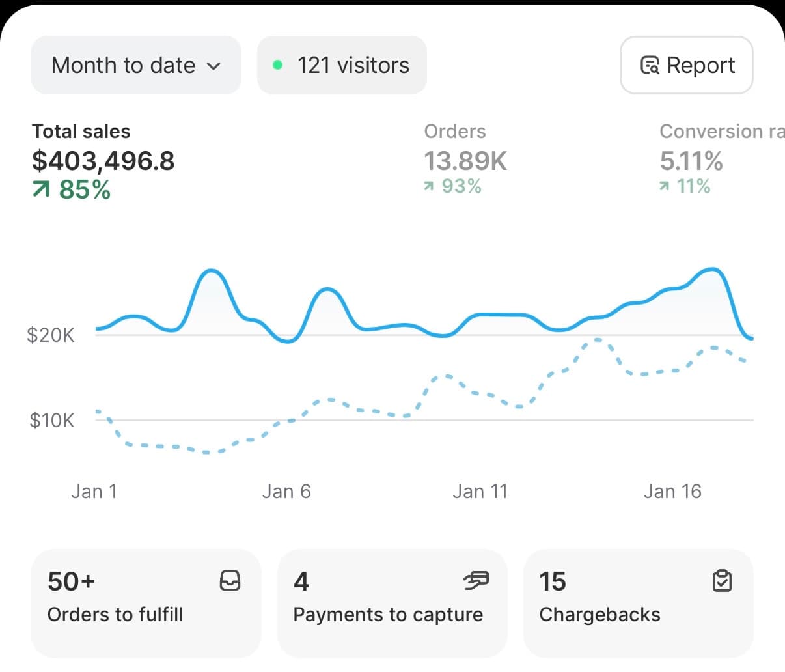Switch to the Orders metric
Viewport: 785px width, 672px height.
465,160
